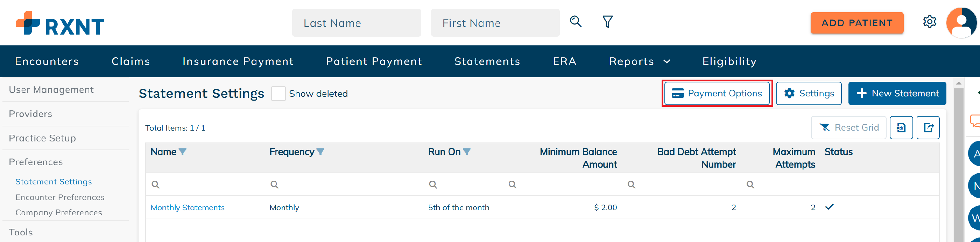Enable the Show deleted checkbox
The image size is (980, 242).
(x=278, y=94)
